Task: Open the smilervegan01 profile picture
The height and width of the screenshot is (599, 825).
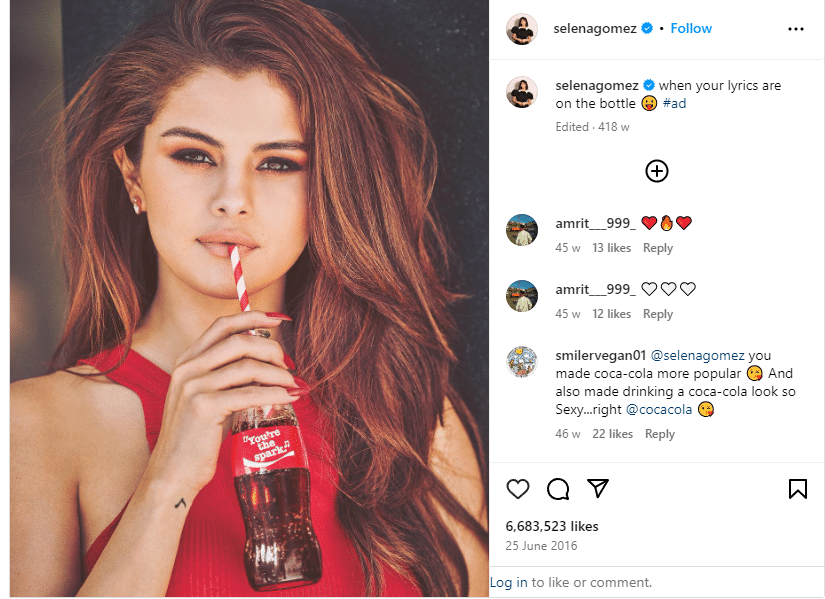Action: [x=522, y=362]
